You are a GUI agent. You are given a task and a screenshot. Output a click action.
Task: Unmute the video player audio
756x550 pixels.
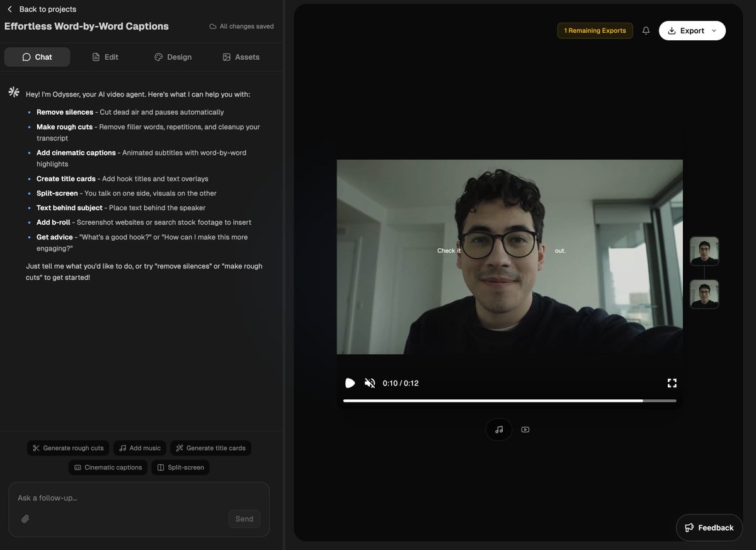370,382
